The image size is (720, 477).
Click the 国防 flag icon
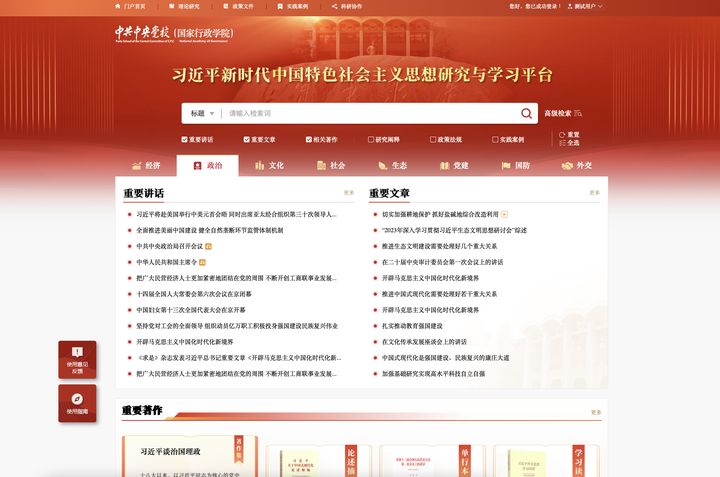pos(506,166)
